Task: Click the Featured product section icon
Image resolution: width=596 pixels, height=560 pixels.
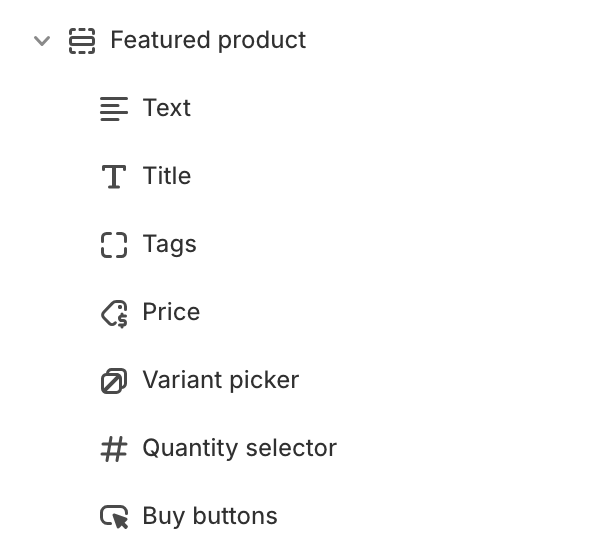Action: pos(82,41)
